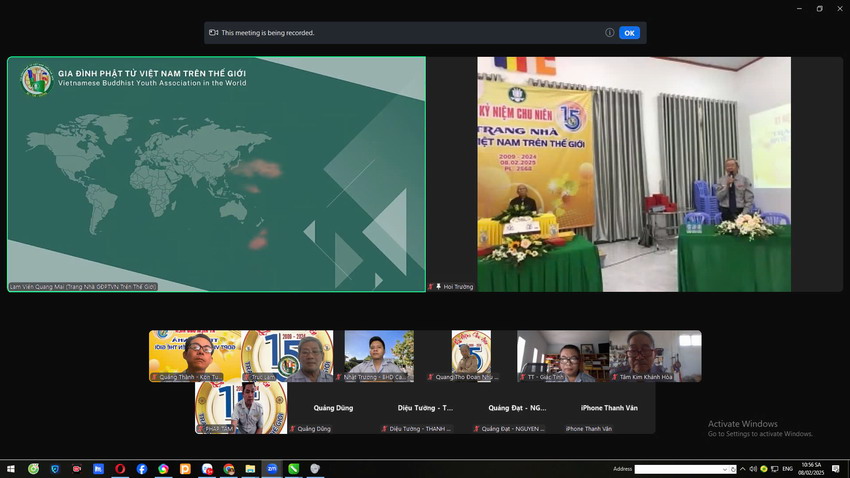
Task: Open red screen recorder app in taskbar
Action: coord(76,469)
